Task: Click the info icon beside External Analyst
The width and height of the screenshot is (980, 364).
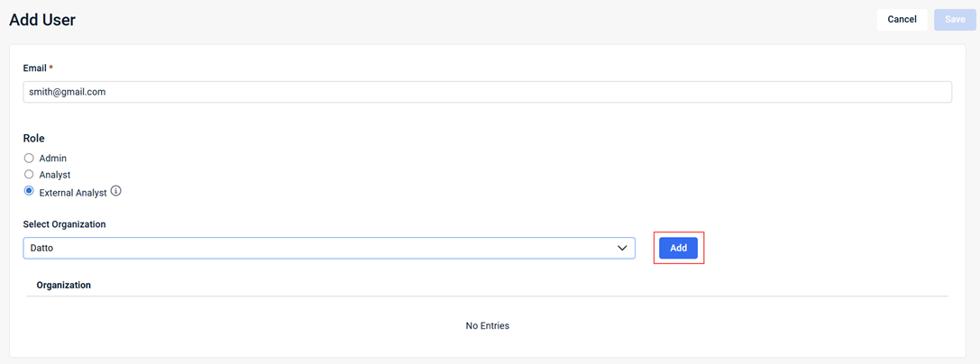Action: [115, 191]
